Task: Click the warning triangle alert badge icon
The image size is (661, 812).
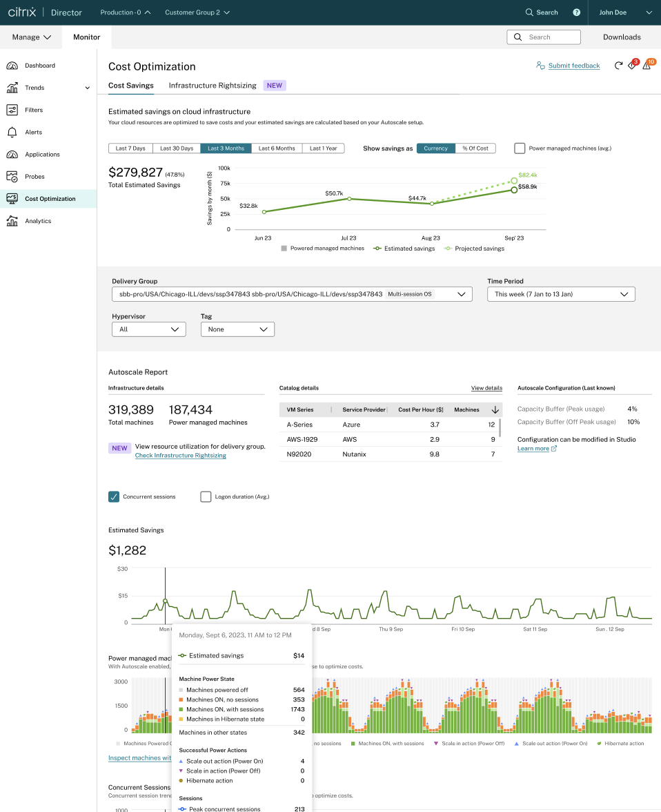Action: 647,66
